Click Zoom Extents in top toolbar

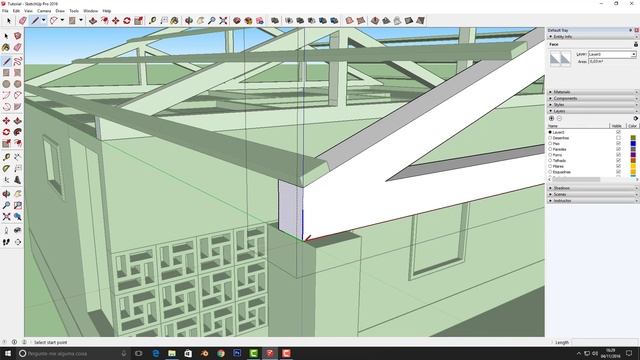click(223, 20)
